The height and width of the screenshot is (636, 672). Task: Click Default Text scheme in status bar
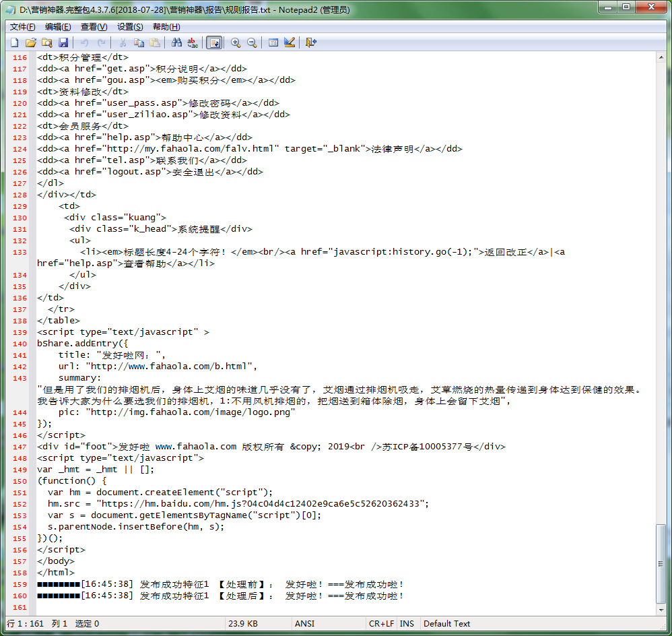[x=446, y=624]
